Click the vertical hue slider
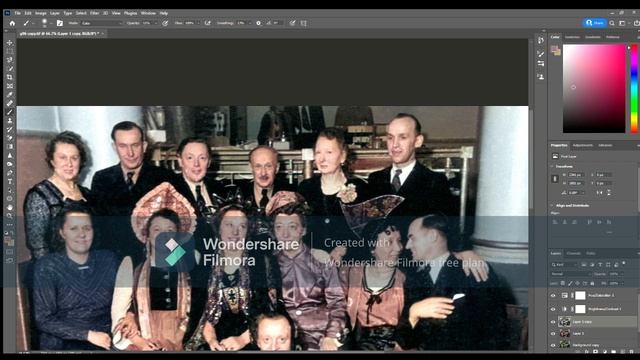640x360 pixels. pos(634,89)
